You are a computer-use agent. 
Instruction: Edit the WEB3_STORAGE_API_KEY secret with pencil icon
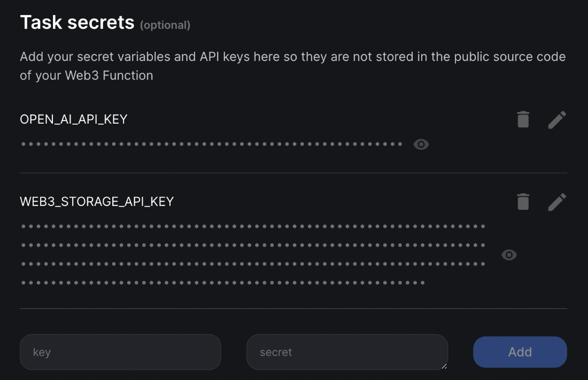point(557,202)
